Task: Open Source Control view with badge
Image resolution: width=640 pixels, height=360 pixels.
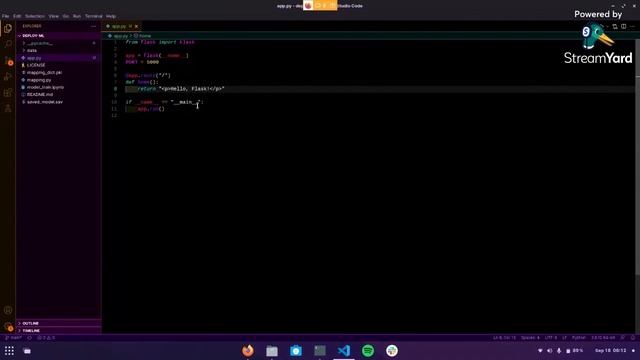Action: tap(8, 60)
